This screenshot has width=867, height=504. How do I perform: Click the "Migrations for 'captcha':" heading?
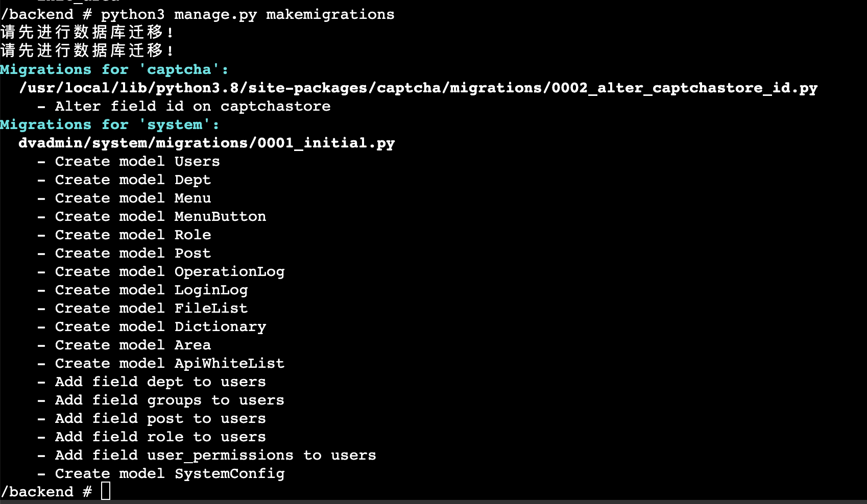coord(114,69)
